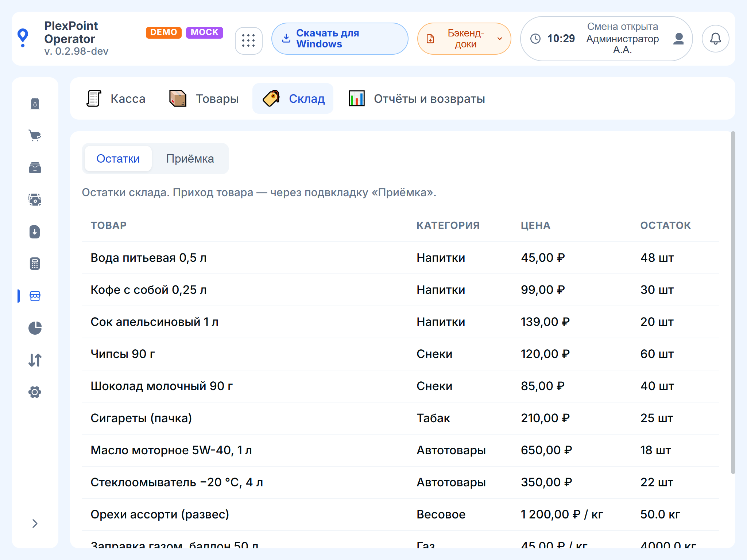Expand the sidebar with the chevron arrow

click(x=35, y=524)
